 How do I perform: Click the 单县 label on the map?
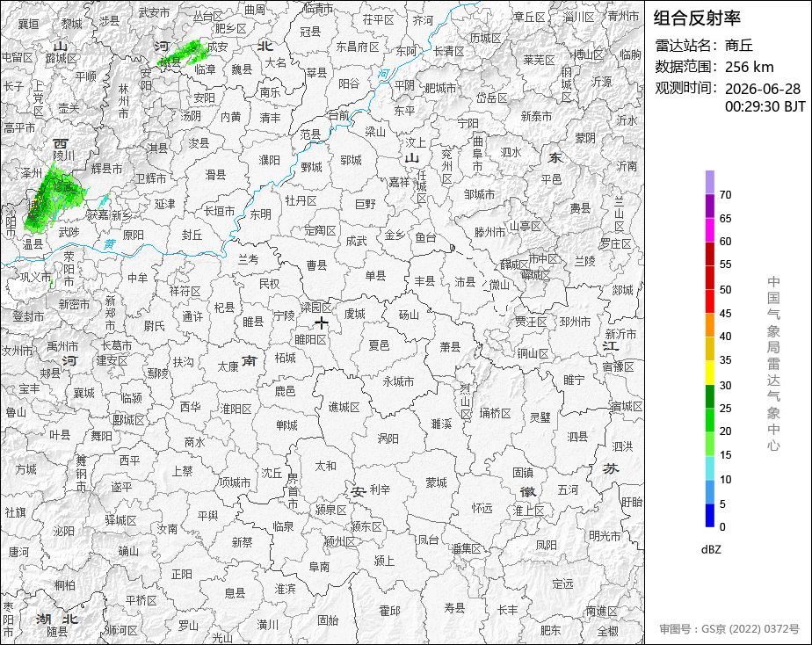click(x=376, y=275)
